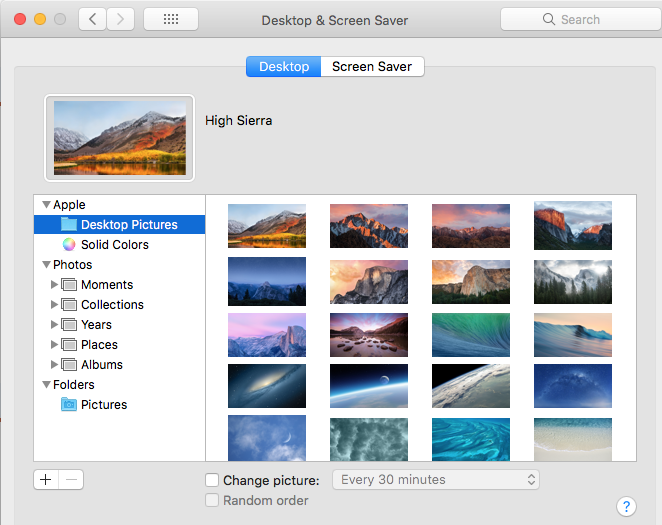The height and width of the screenshot is (525, 662).
Task: Choose the Sierra orange peaks wallpaper thumbnail
Action: pos(369,226)
